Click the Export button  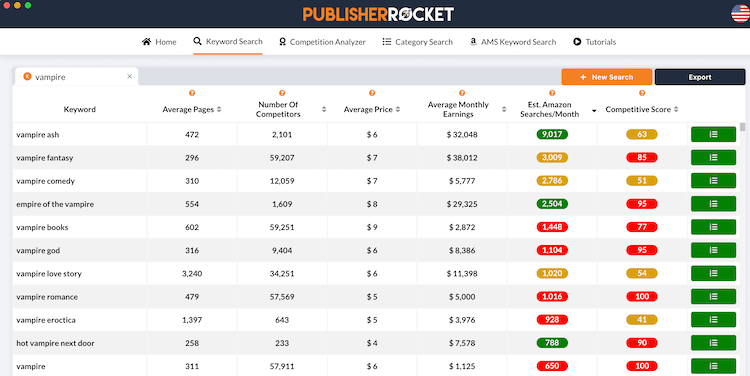coord(700,77)
